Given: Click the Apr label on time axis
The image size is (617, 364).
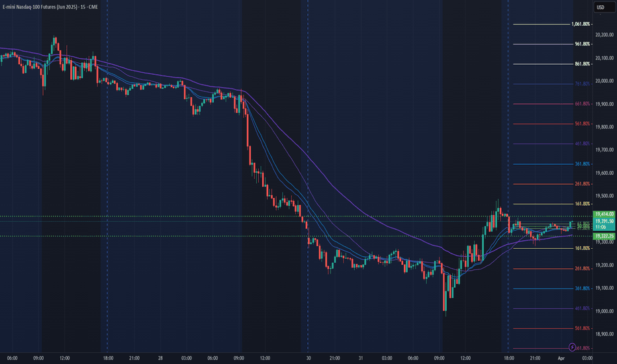Looking at the screenshot, I should 561,358.
